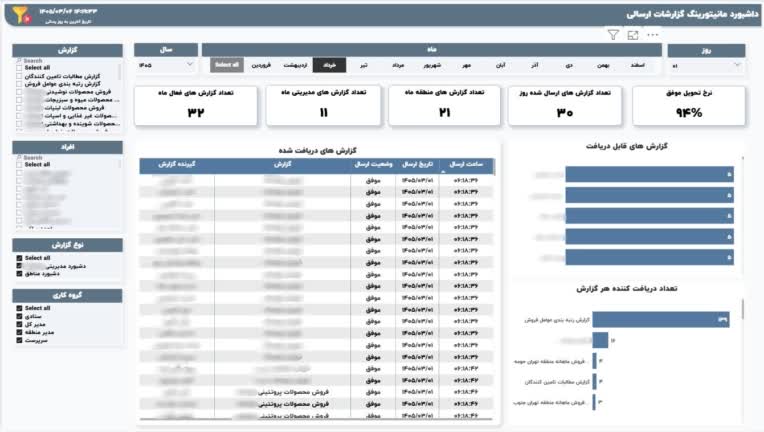Click the تعداد گزارش های فعال ماه card
This screenshot has height=432, width=764.
click(196, 106)
